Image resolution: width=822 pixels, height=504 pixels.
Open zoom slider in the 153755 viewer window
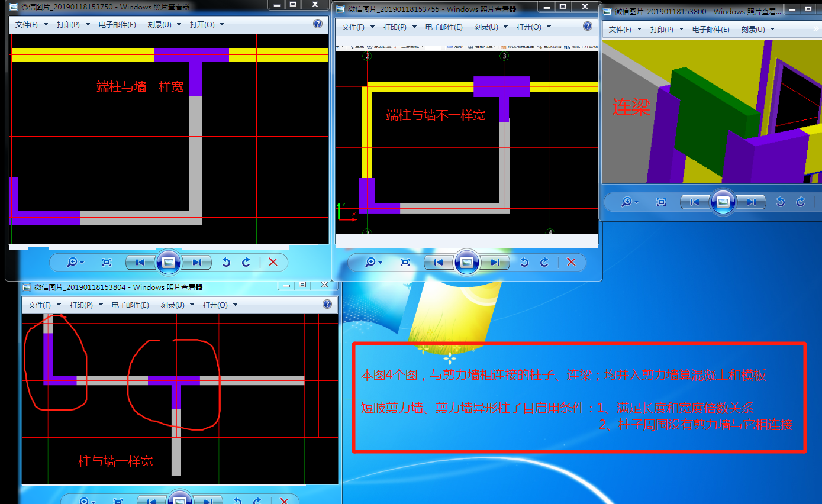coord(373,262)
